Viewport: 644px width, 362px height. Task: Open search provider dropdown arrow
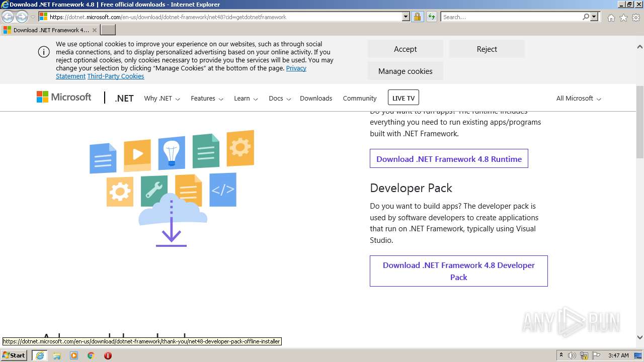pyautogui.click(x=594, y=17)
